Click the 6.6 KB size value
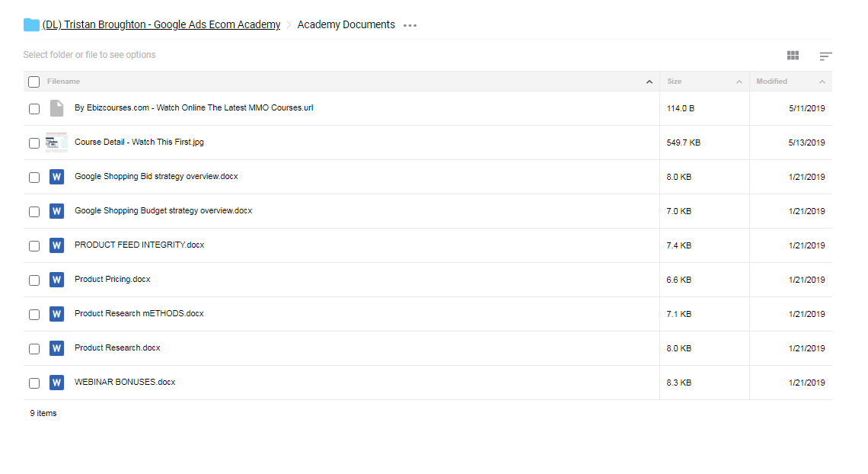The image size is (868, 474). click(x=678, y=280)
